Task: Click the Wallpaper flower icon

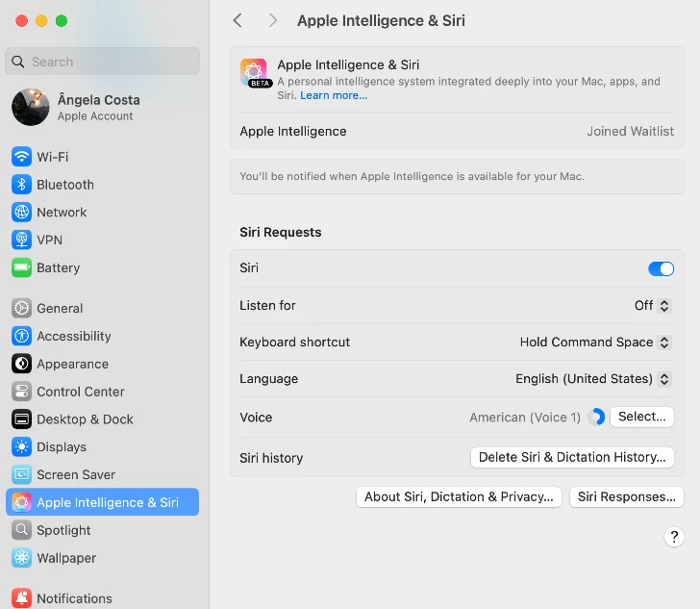Action: 21,558
